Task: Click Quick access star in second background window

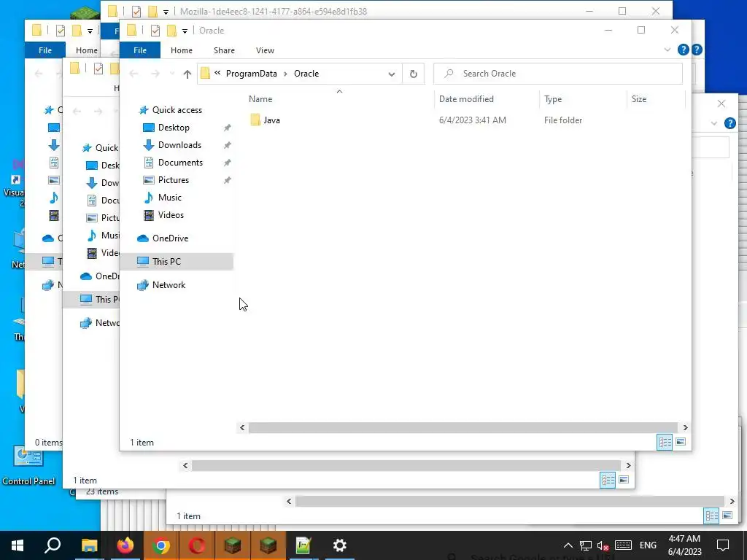Action: (x=87, y=148)
